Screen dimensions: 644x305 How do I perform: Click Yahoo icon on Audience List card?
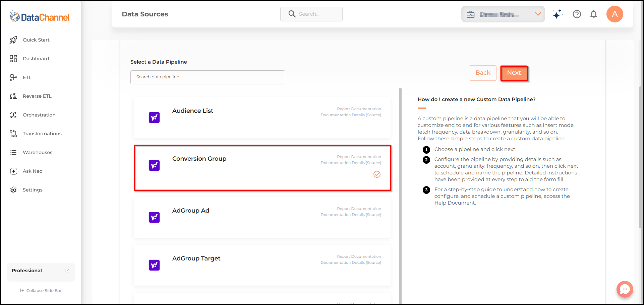point(154,118)
